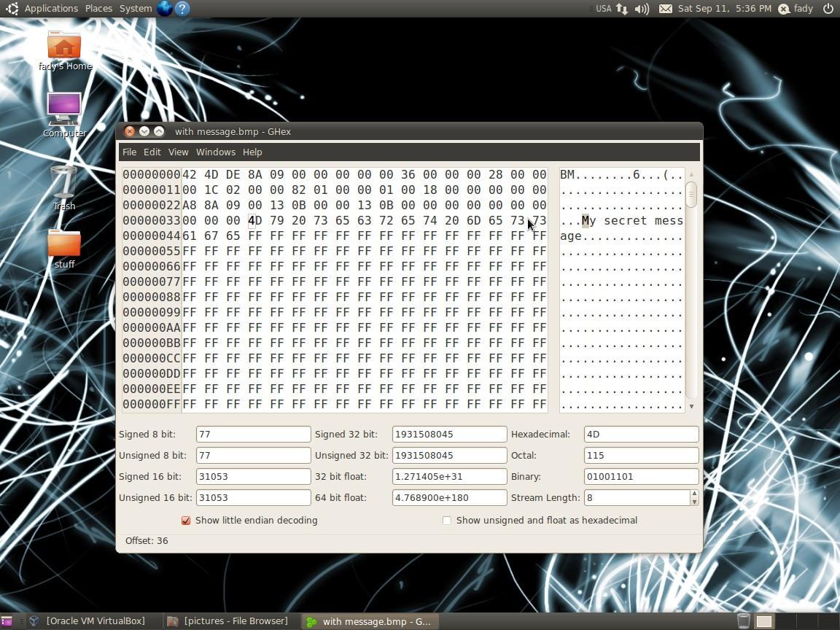Switch to pictures - File Browser task
This screenshot has width=840, height=630.
pyautogui.click(x=229, y=621)
